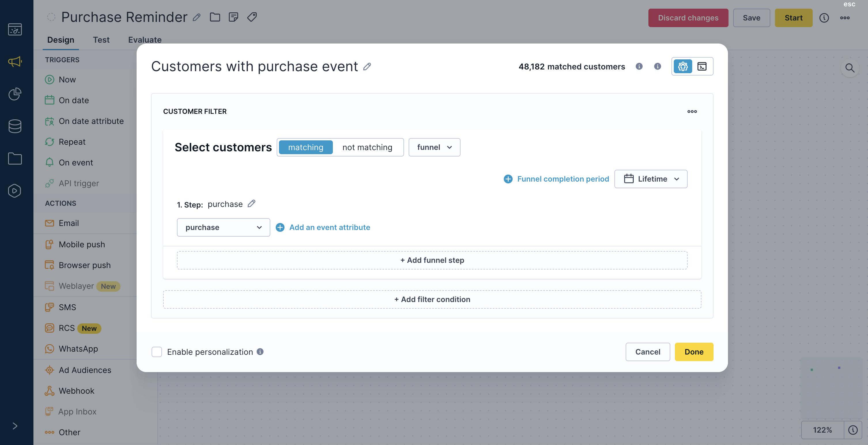The width and height of the screenshot is (868, 445).
Task: Open the campaigns megaphone icon in sidebar
Action: pyautogui.click(x=15, y=61)
